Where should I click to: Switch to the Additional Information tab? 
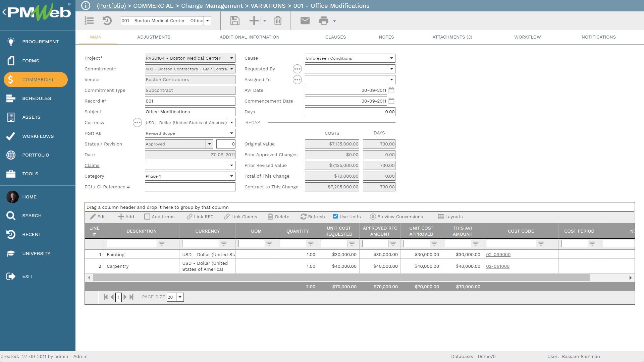250,37
